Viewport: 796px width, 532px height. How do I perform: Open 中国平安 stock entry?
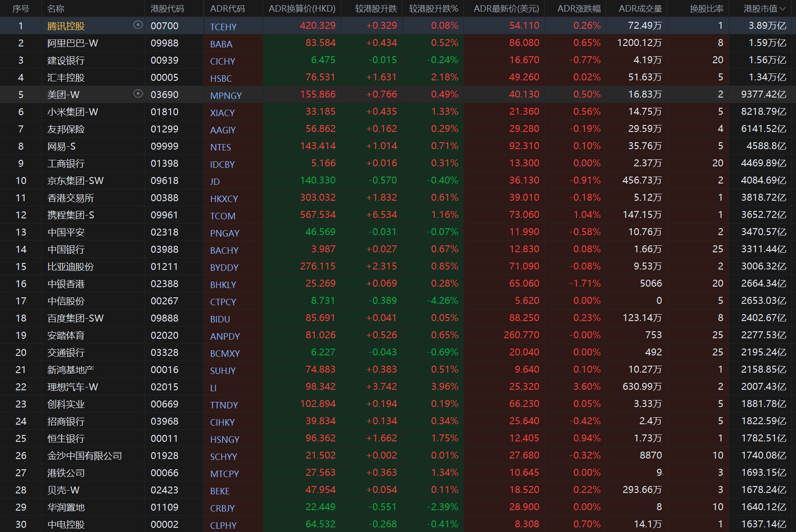click(x=66, y=232)
